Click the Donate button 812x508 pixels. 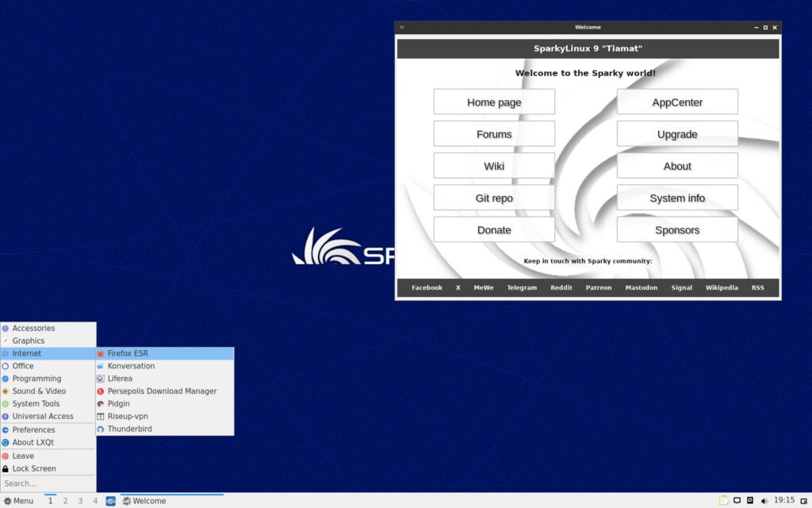tap(494, 229)
